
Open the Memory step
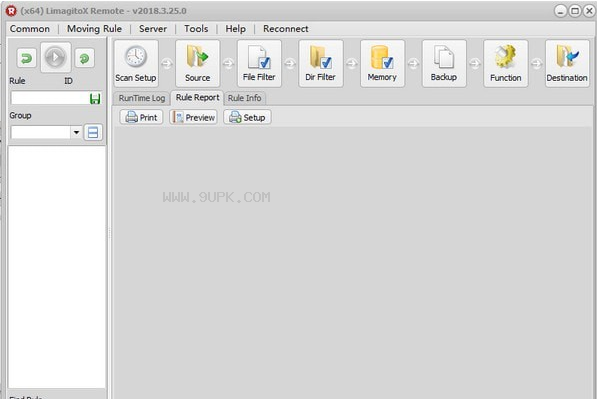(383, 64)
